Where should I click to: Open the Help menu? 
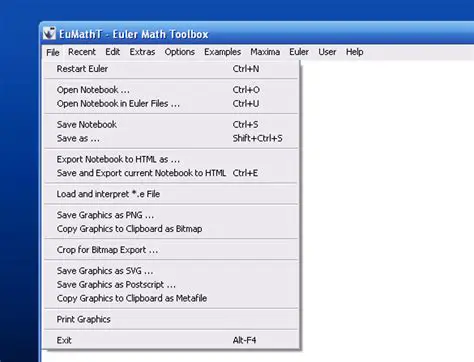point(354,52)
